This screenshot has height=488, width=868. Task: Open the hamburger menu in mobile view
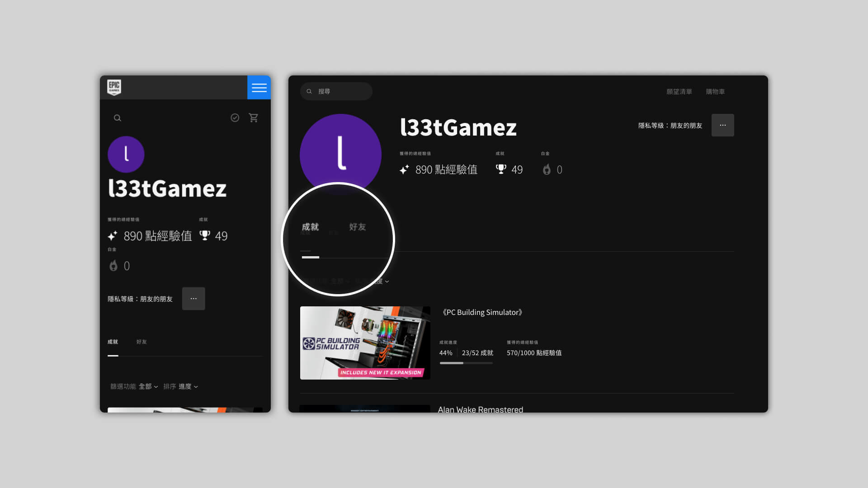pyautogui.click(x=259, y=88)
